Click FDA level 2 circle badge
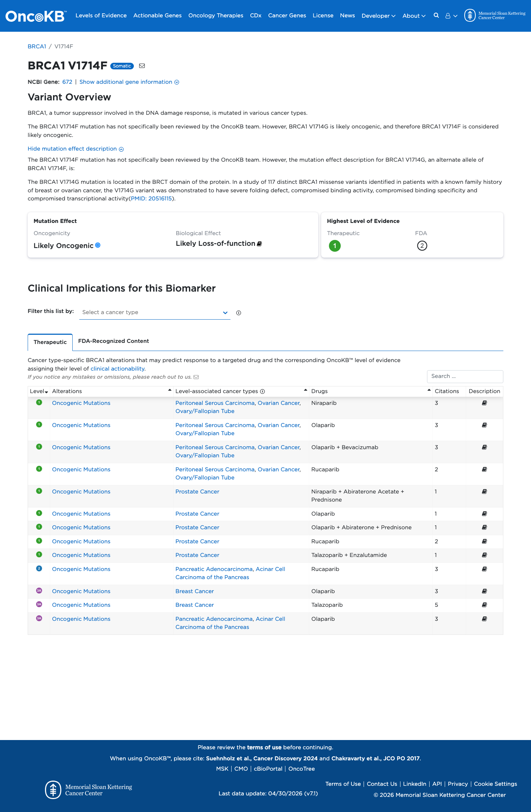Viewport: 531px width, 812px height. pyautogui.click(x=422, y=245)
